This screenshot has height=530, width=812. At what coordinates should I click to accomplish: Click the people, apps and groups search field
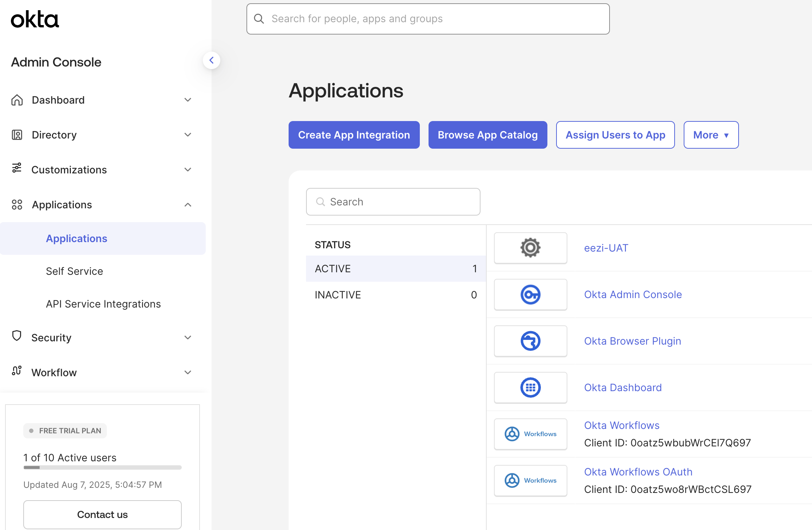(x=428, y=19)
